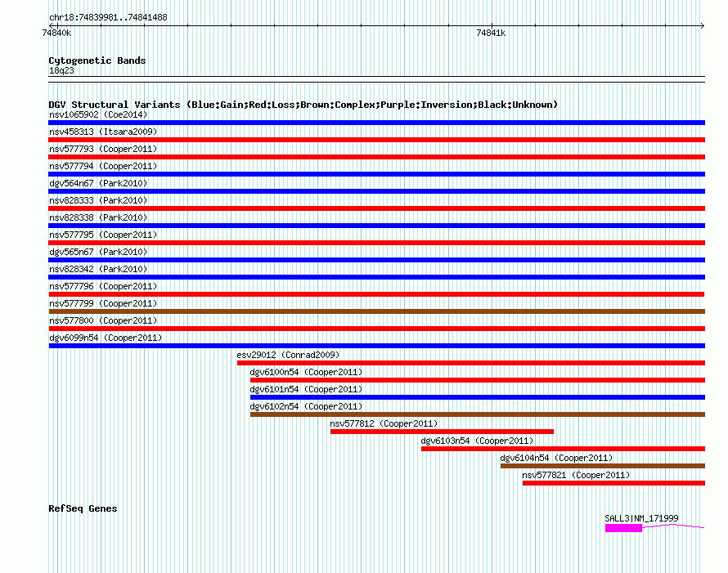This screenshot has width=728, height=573.
Task: Click the dgv6104n54 brown bar
Action: tap(603, 466)
